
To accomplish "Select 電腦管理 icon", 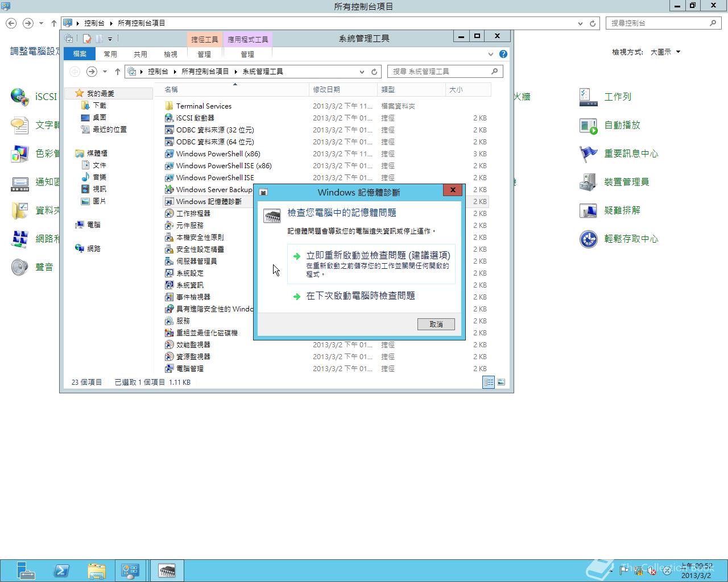I will point(169,368).
